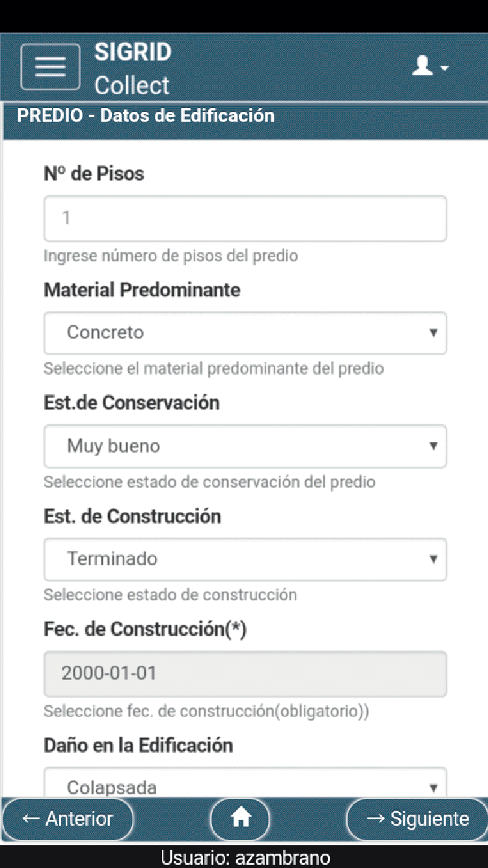This screenshot has width=488, height=868.
Task: Click the PREDIO - Datos de Edificación header
Action: (x=146, y=116)
